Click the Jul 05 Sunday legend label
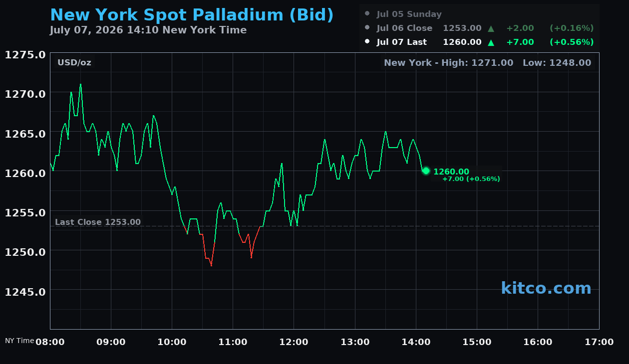This screenshot has height=364, width=629. [x=409, y=14]
